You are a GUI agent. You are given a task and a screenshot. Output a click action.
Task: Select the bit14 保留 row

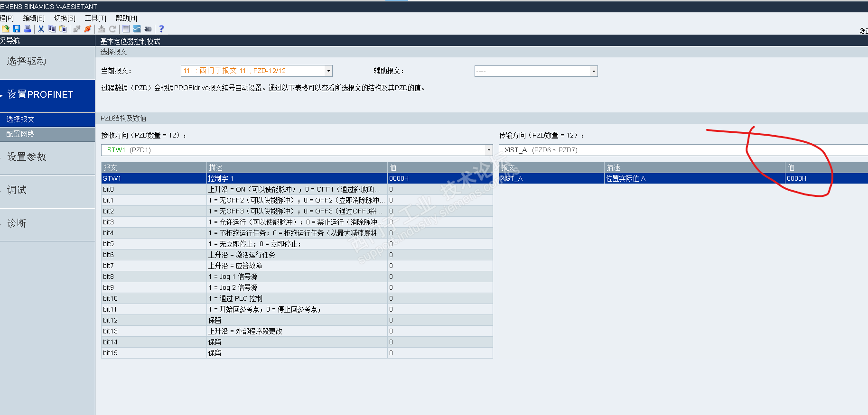tap(297, 342)
